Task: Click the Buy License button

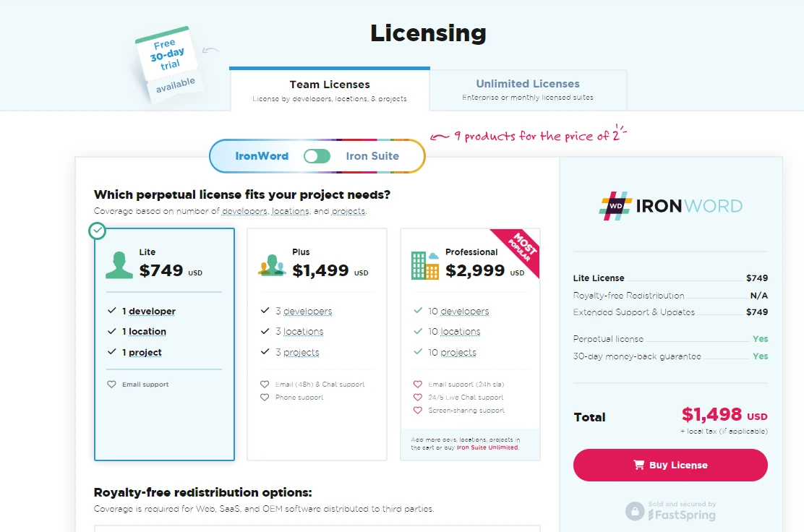Action: [670, 465]
